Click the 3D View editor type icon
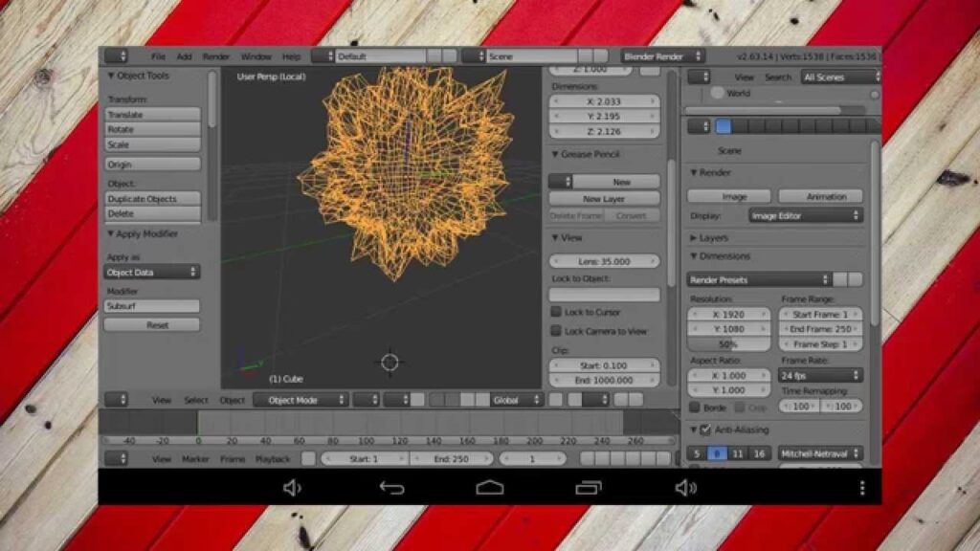980x551 pixels. 116,400
